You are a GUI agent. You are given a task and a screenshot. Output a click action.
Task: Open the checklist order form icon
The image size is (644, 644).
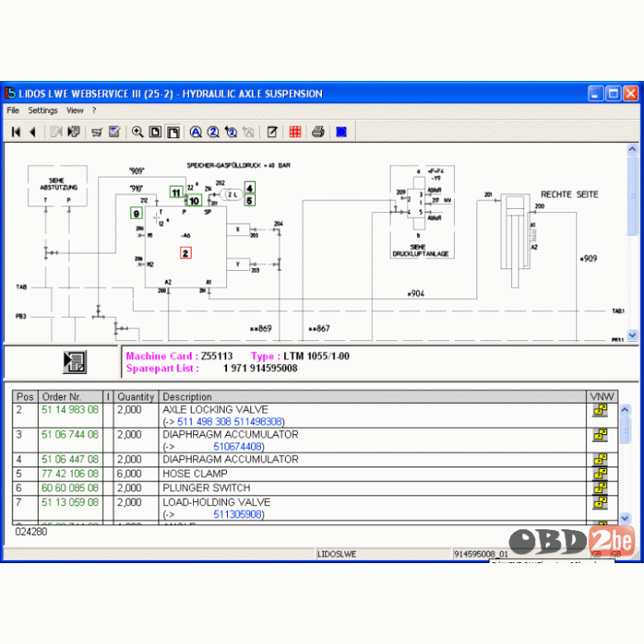pos(115,132)
